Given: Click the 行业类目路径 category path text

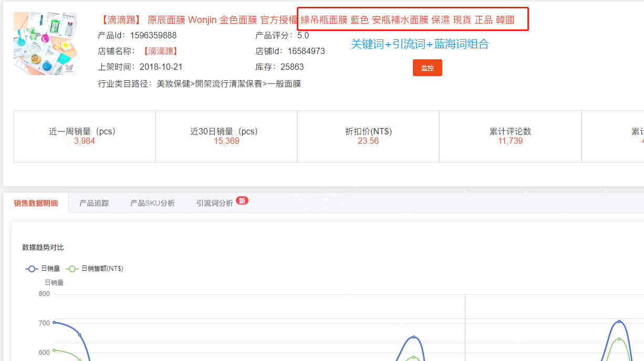Looking at the screenshot, I should coord(199,84).
